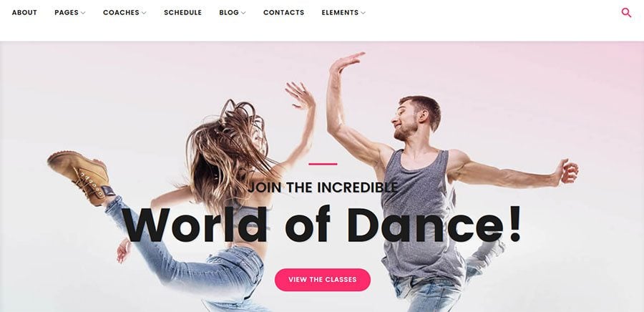Click the World of Dance! headline
This screenshot has width=644, height=312.
point(323,225)
